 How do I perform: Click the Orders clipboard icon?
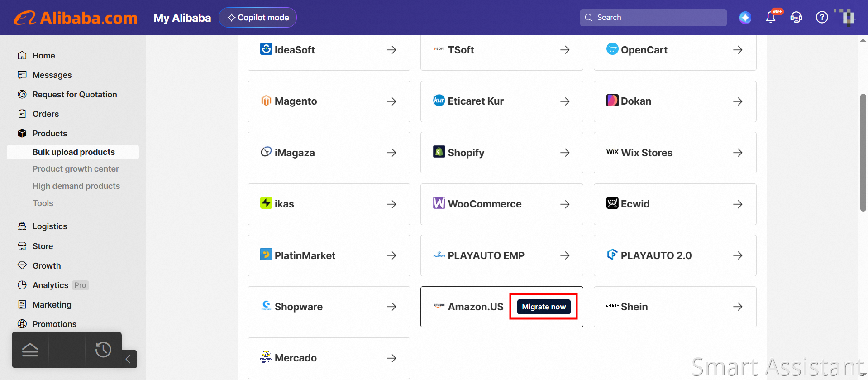(22, 114)
